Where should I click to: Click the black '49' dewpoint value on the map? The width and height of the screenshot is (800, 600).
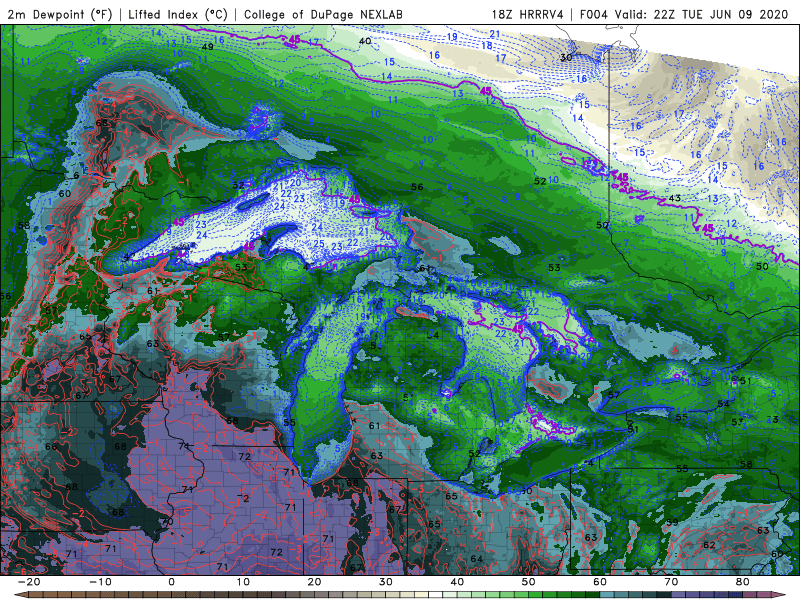[x=207, y=47]
